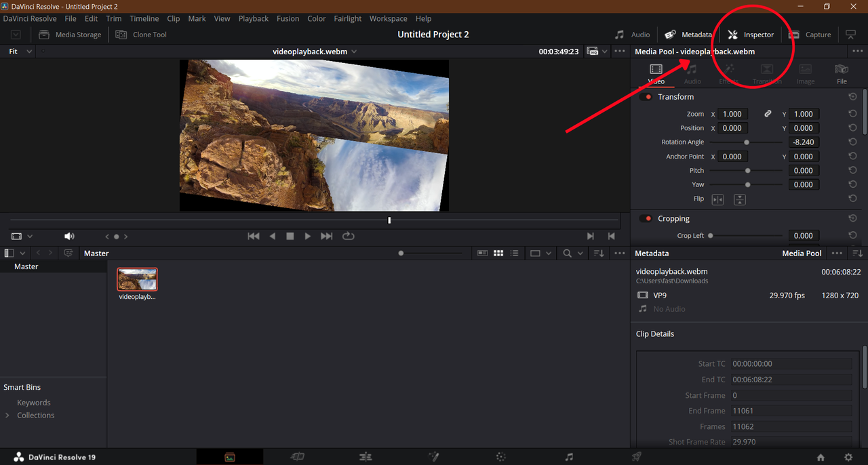The width and height of the screenshot is (868, 465).
Task: Disable the Cropping section toggle
Action: tap(646, 219)
